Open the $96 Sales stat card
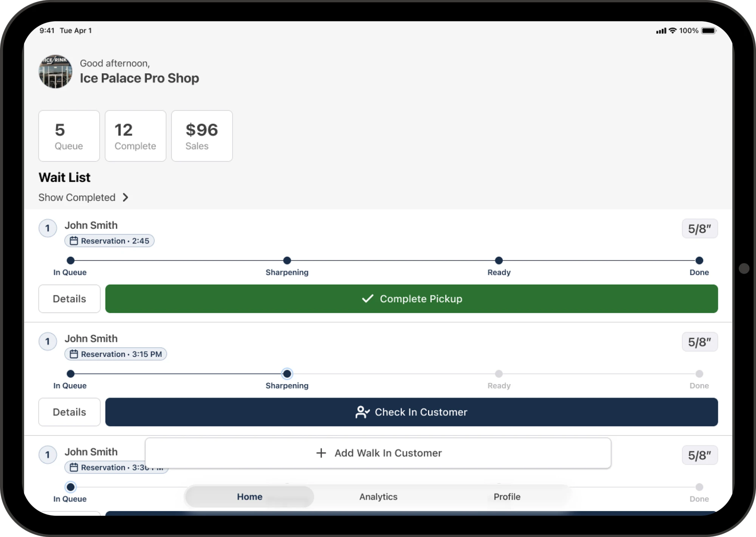The image size is (756, 537). 202,136
